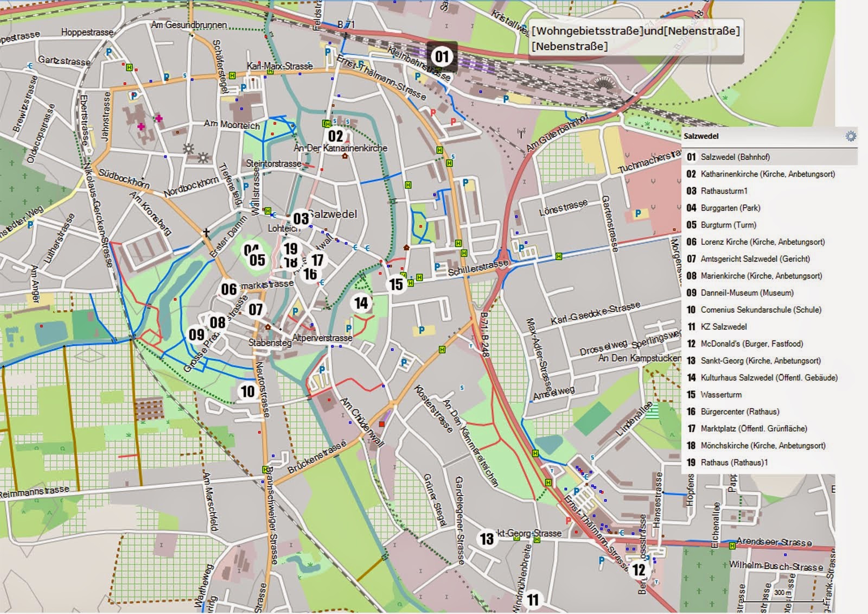
Task: Click map marker 05 for Burgturm
Action: click(x=257, y=260)
